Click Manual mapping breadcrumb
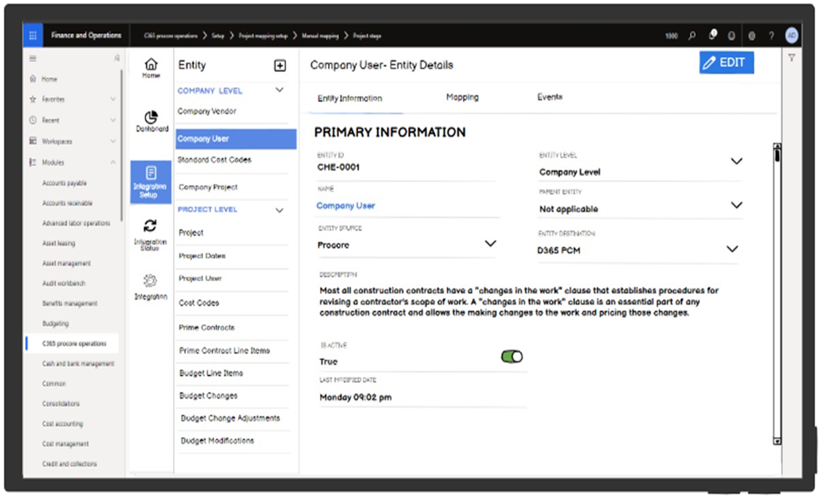 click(x=320, y=35)
